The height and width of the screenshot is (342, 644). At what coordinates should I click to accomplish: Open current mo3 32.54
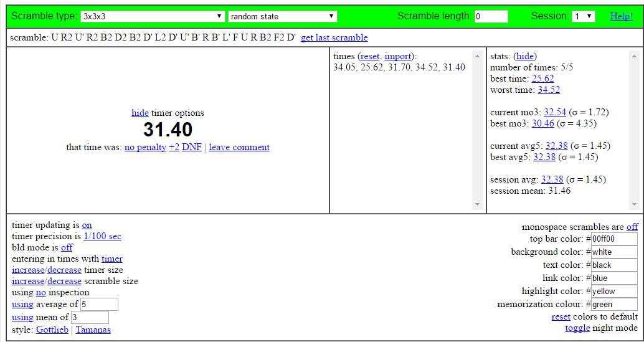point(556,112)
